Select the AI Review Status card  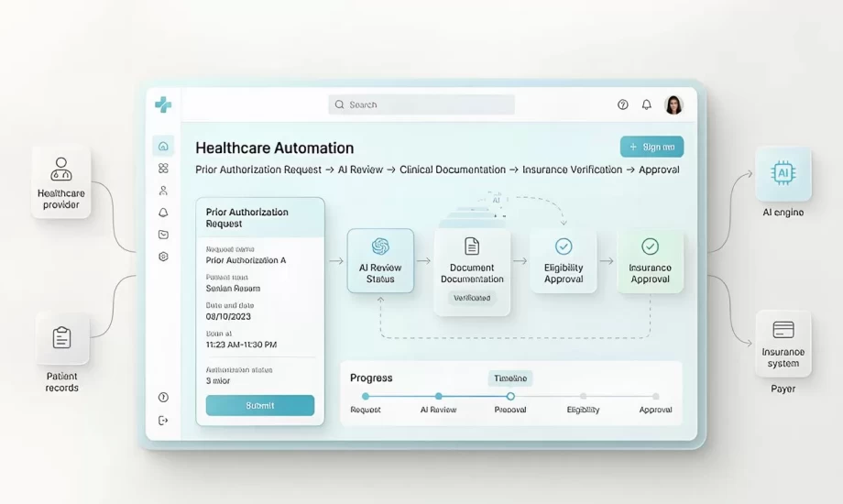[x=380, y=261]
